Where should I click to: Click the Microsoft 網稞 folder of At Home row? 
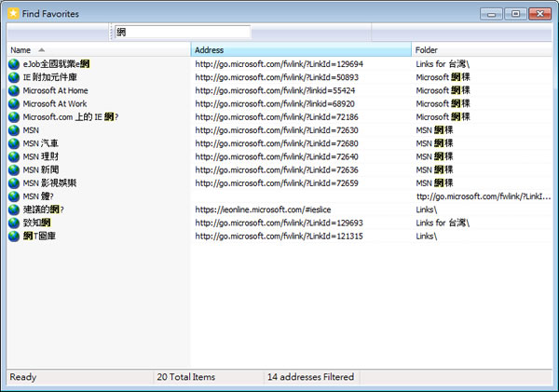coord(443,90)
